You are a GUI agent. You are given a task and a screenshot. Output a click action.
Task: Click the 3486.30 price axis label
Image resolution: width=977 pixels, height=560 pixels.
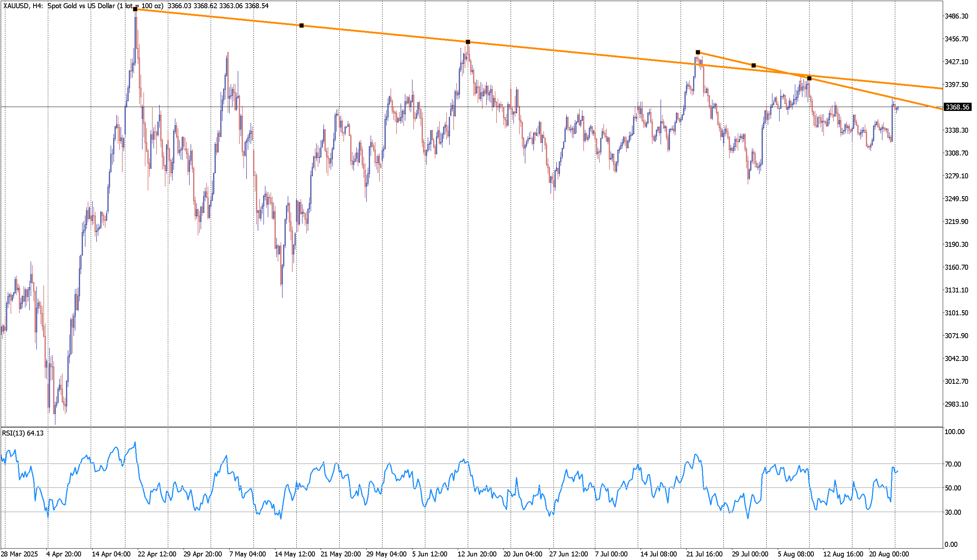[x=956, y=16]
